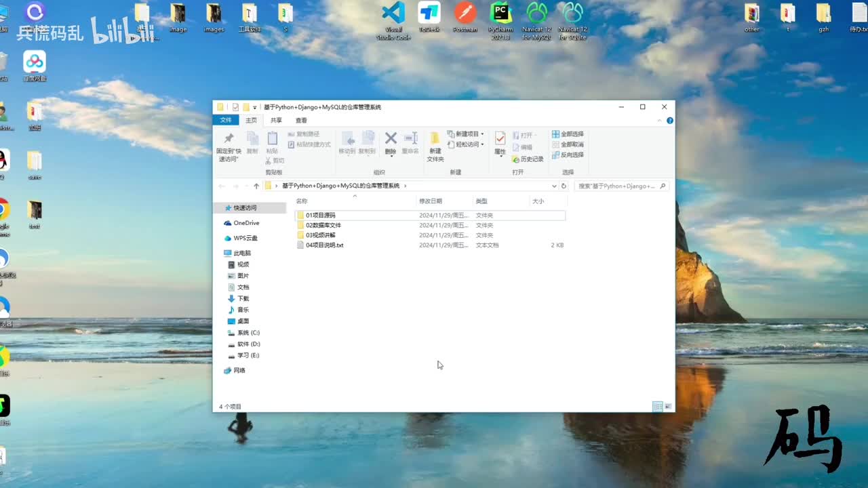Click the Explorer search box
Screen dimensions: 868x488
pyautogui.click(x=621, y=186)
